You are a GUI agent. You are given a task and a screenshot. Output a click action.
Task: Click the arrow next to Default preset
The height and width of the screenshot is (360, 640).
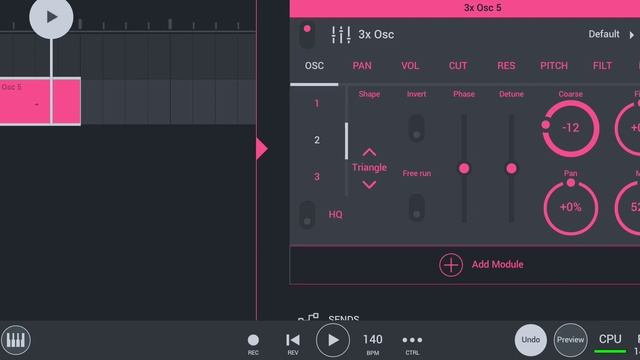coord(631,35)
